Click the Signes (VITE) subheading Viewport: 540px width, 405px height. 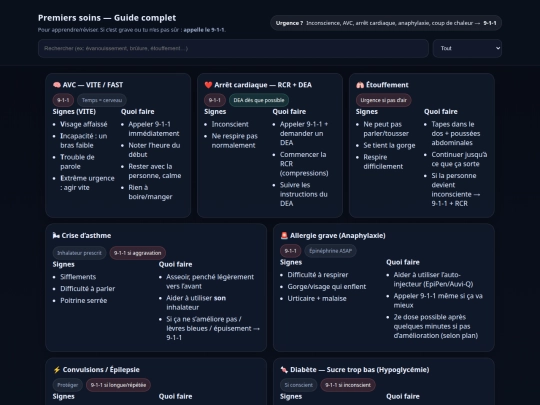click(x=74, y=112)
